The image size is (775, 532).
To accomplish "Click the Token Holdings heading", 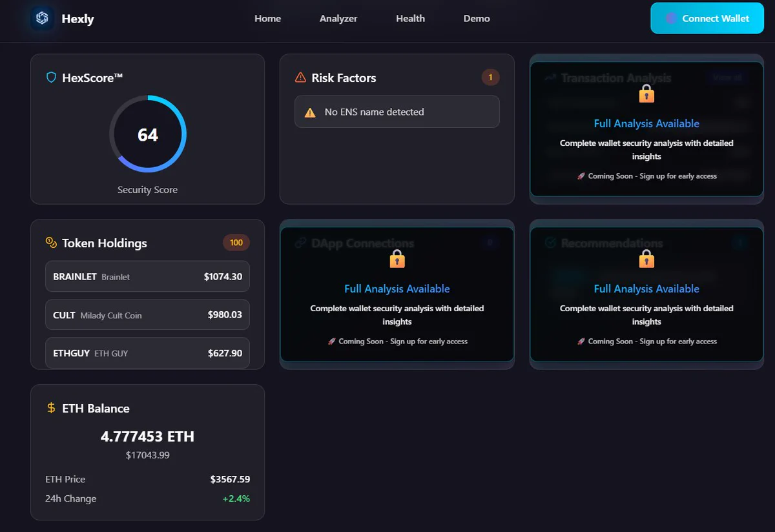I will [105, 243].
